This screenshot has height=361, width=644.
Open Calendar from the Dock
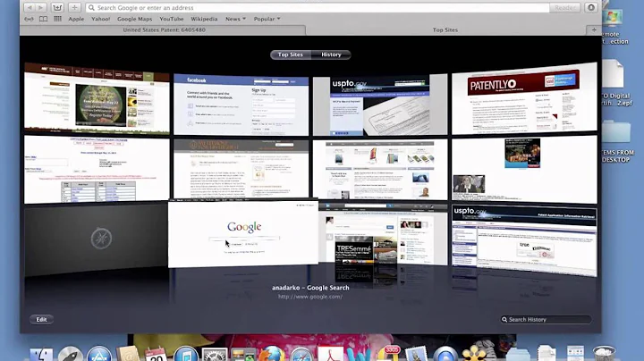(156, 354)
